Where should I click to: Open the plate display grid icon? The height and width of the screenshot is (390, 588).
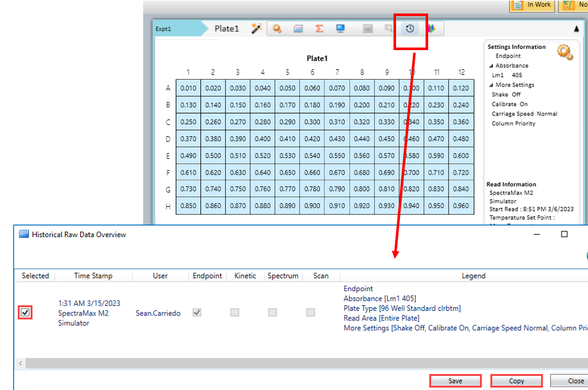coord(298,28)
